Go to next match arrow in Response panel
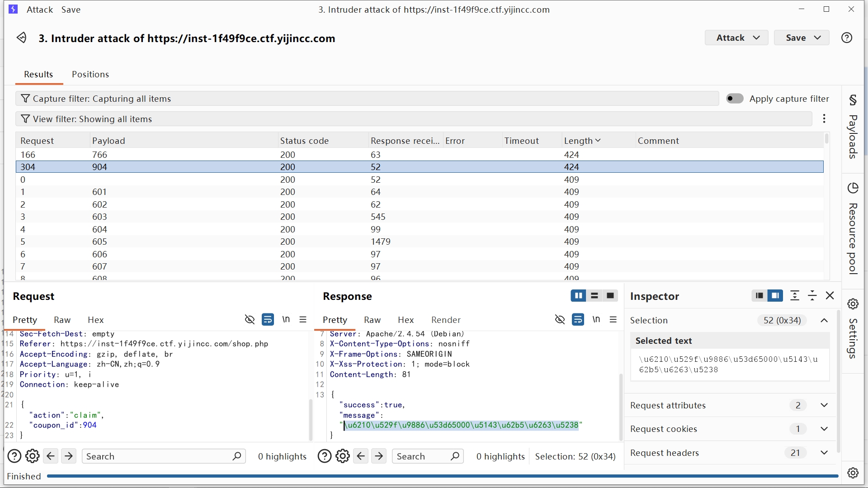This screenshot has width=868, height=488. click(x=379, y=456)
